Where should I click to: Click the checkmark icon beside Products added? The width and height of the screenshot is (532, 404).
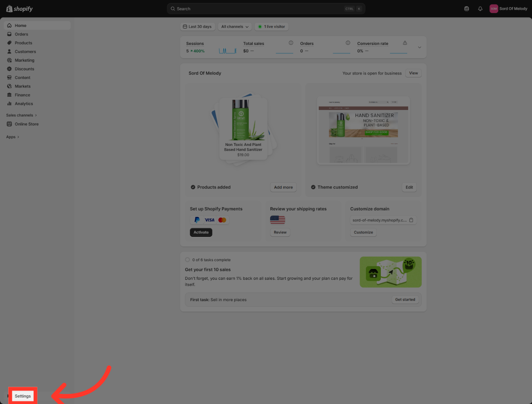[x=193, y=187]
